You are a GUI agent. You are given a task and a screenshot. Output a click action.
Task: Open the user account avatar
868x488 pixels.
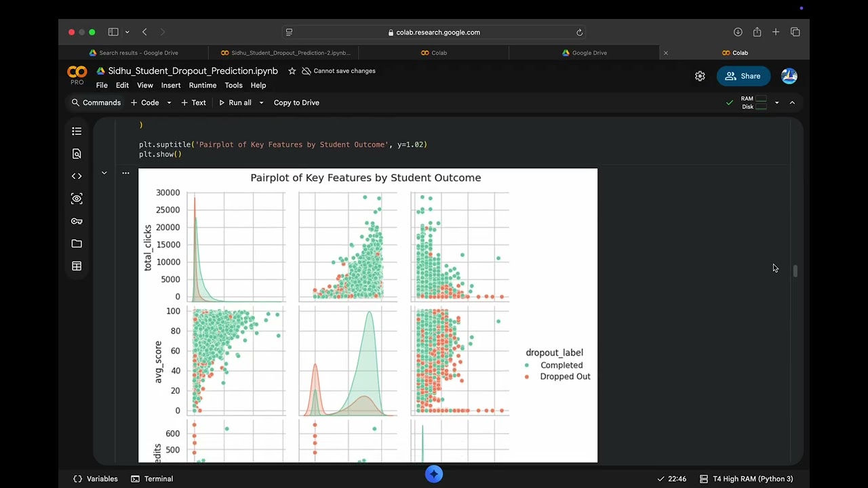coord(789,76)
